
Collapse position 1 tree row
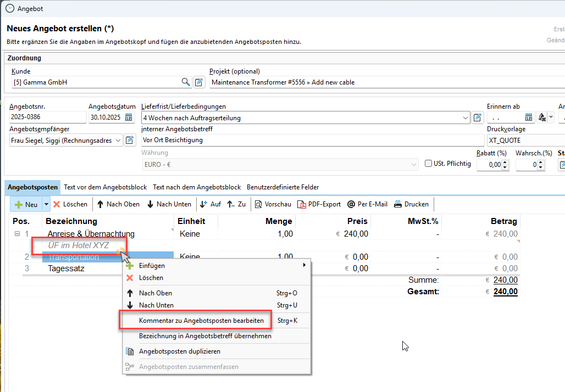click(17, 234)
